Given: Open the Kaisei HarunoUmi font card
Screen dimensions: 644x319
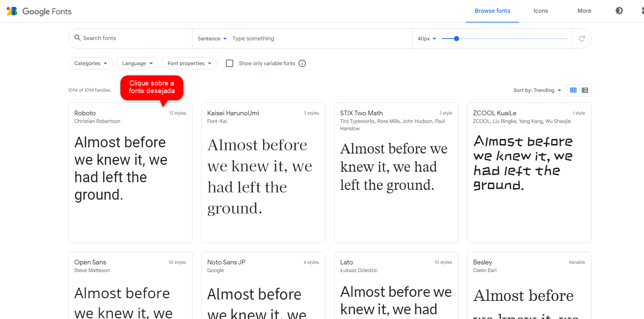Looking at the screenshot, I should click(x=263, y=173).
